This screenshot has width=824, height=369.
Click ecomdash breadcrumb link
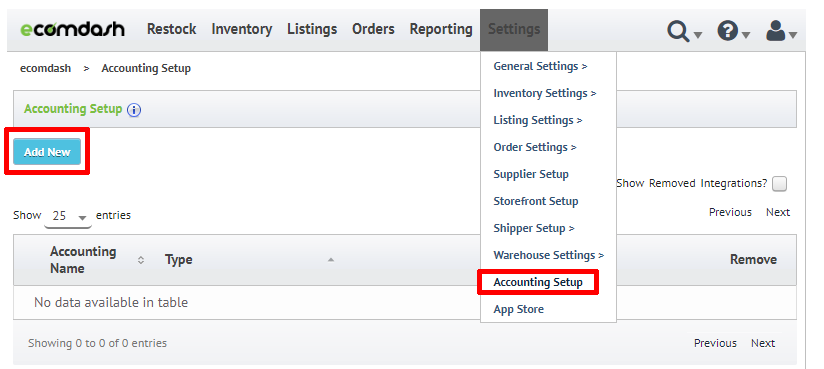pos(45,68)
